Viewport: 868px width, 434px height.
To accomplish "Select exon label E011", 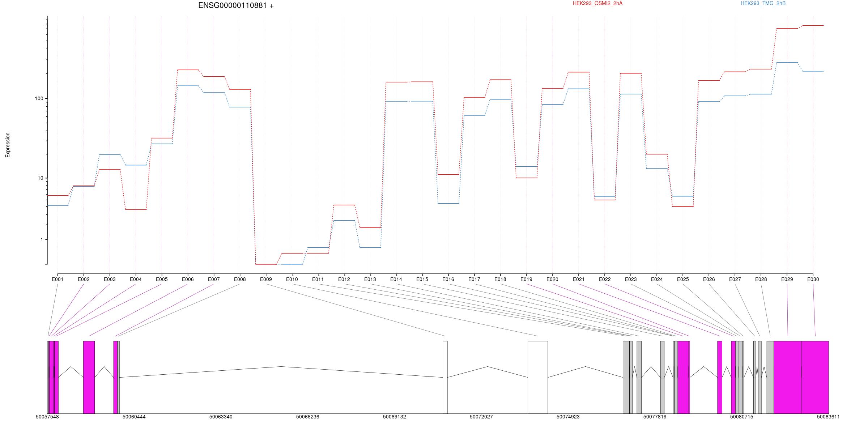I will coord(318,279).
